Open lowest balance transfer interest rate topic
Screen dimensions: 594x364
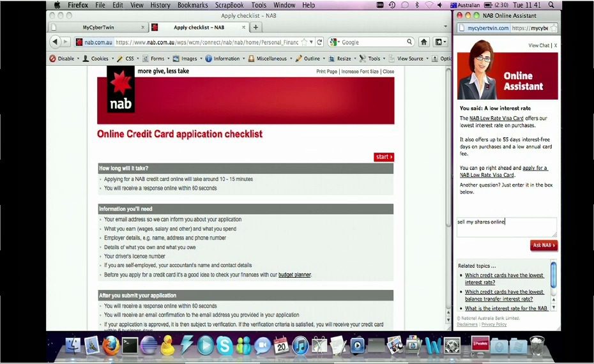point(504,296)
